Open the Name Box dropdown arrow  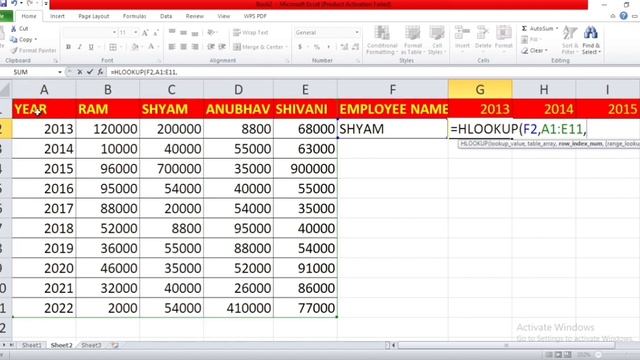pos(60,72)
